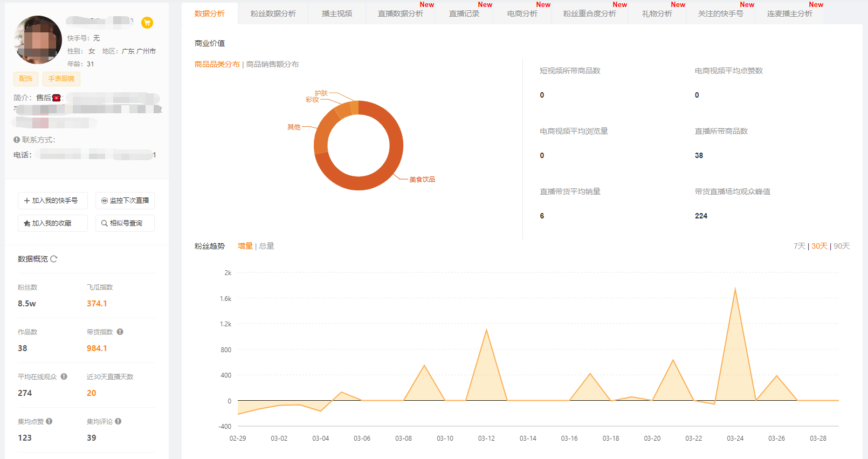This screenshot has height=459, width=868.
Task: Click the 03-12 peak on fan chart
Action: pos(486,331)
